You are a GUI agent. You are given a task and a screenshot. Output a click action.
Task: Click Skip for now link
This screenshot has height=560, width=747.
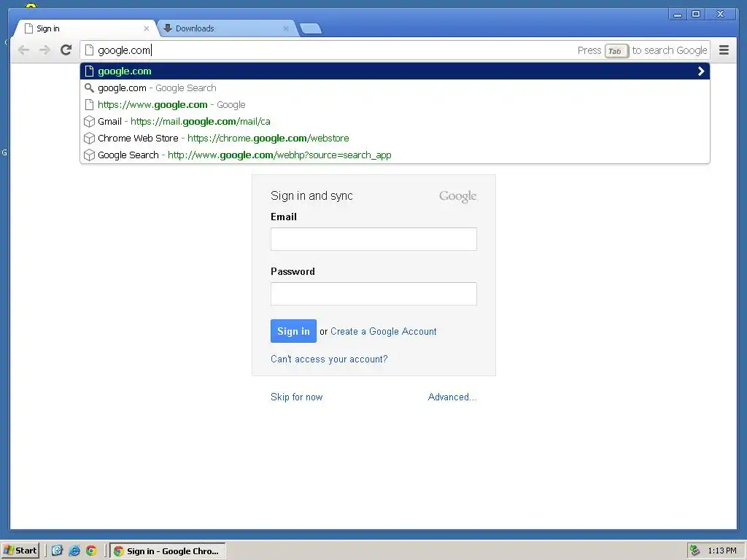pos(296,397)
